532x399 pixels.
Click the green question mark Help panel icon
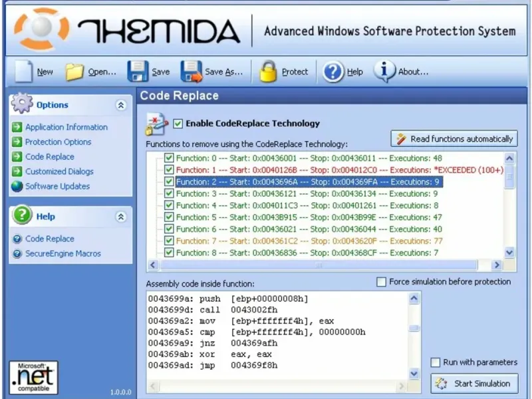[22, 215]
